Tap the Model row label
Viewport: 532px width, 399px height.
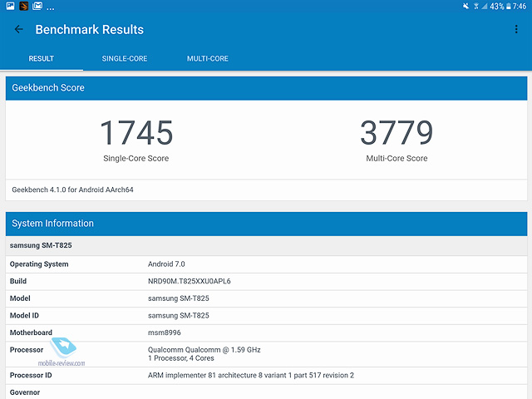(x=20, y=298)
